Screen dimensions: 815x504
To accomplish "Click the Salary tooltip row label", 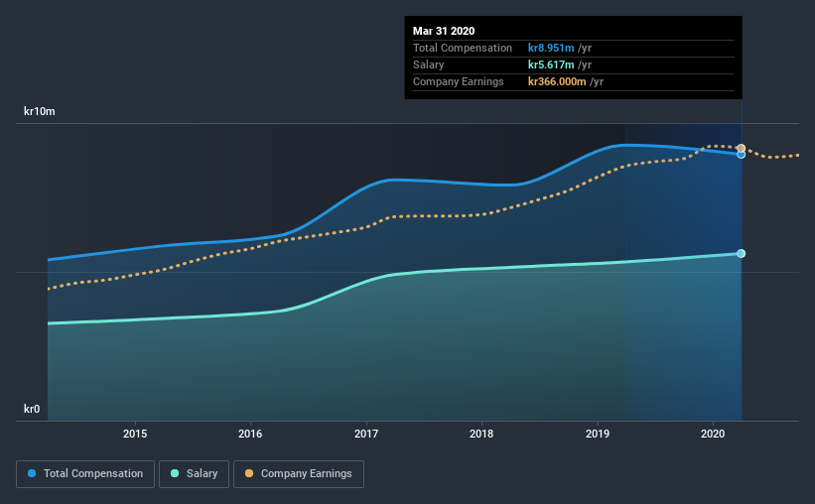I will click(428, 64).
